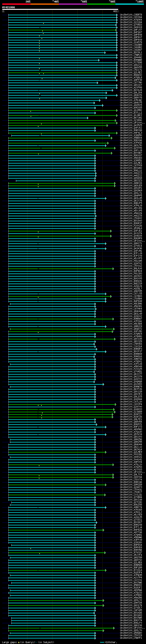Select the AV421866 query sequence label
This screenshot has width=146, height=644.
click(x=8, y=8)
